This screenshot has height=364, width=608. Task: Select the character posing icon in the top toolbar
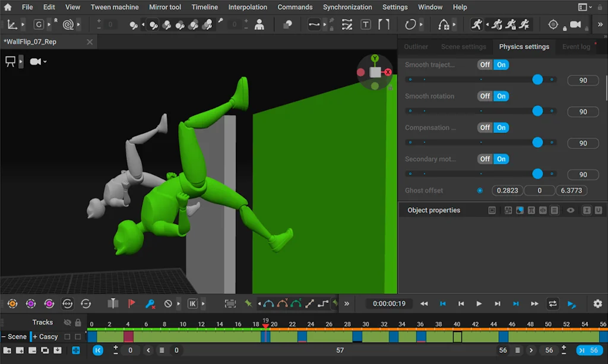(259, 24)
